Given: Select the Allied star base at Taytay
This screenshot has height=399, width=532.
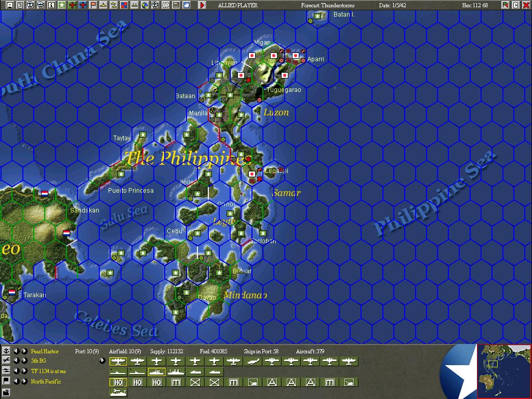Looking at the screenshot, I should (x=142, y=135).
